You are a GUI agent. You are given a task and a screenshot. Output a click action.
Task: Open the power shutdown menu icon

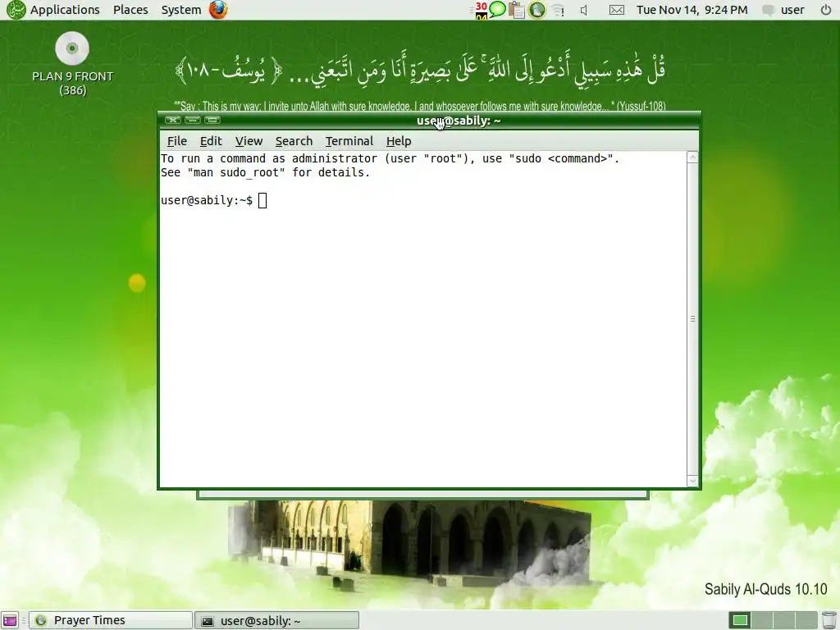(825, 10)
